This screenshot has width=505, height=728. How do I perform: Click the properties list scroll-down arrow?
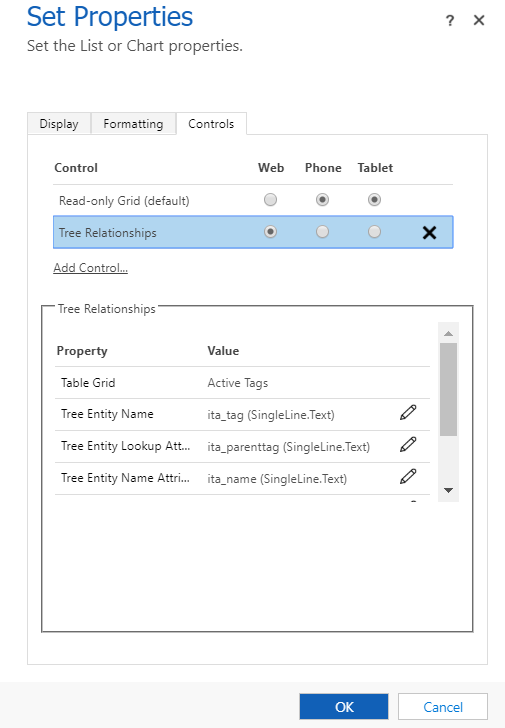point(448,490)
